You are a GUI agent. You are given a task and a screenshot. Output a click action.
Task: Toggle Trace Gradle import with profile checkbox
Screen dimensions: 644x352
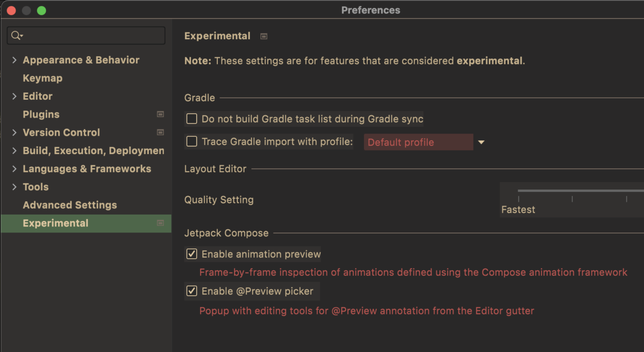pyautogui.click(x=192, y=142)
